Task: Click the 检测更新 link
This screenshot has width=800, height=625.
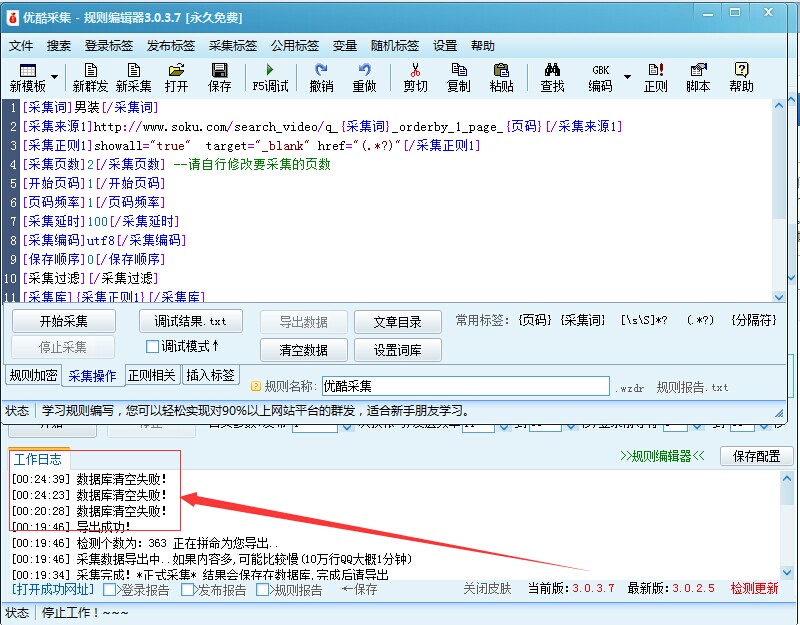Action: (x=754, y=588)
